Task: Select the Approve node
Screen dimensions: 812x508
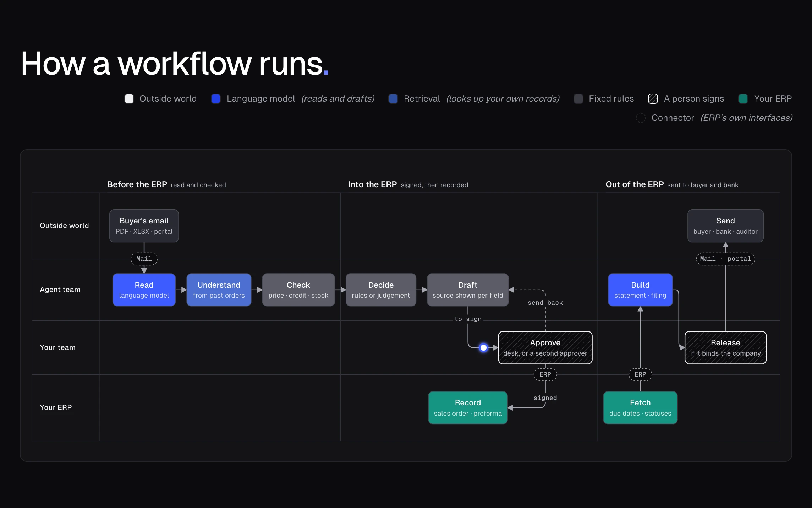Action: [x=545, y=348]
